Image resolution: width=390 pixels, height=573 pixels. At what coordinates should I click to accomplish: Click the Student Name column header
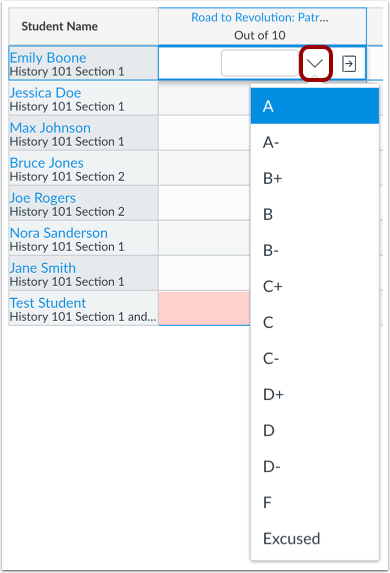pos(84,26)
